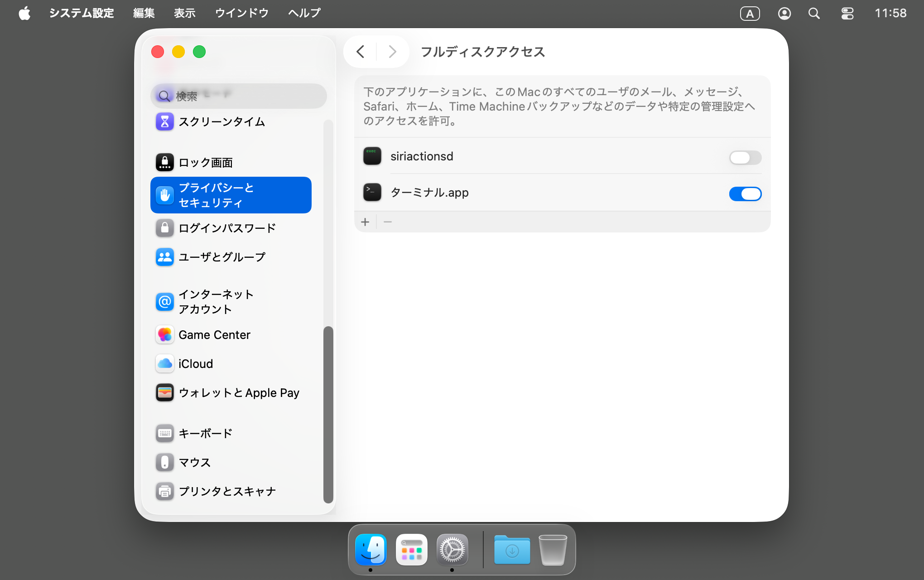Select Internet Accounts (インターネットアカウント) item
This screenshot has height=580, width=924.
(216, 301)
